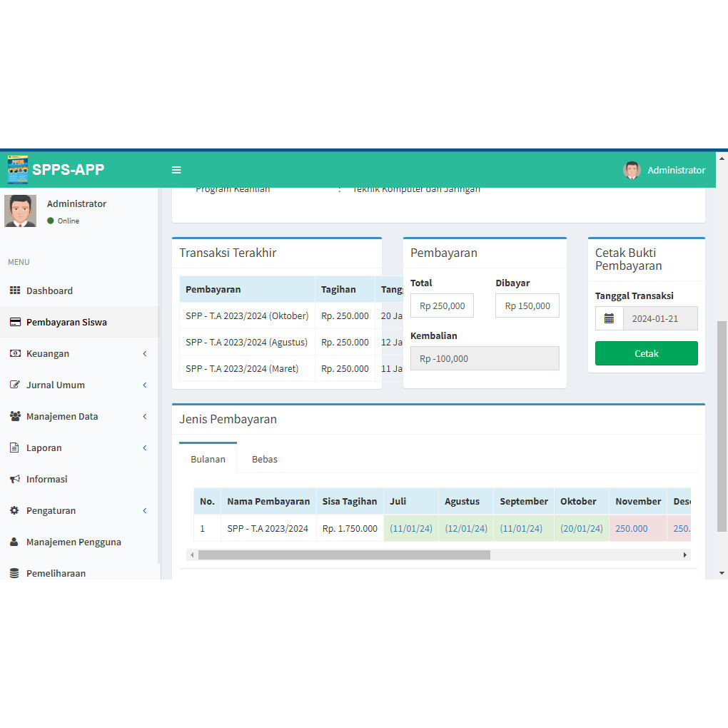The height and width of the screenshot is (728, 728).
Task: Click the Oktober payment date (20/01/24)
Action: [x=581, y=528]
